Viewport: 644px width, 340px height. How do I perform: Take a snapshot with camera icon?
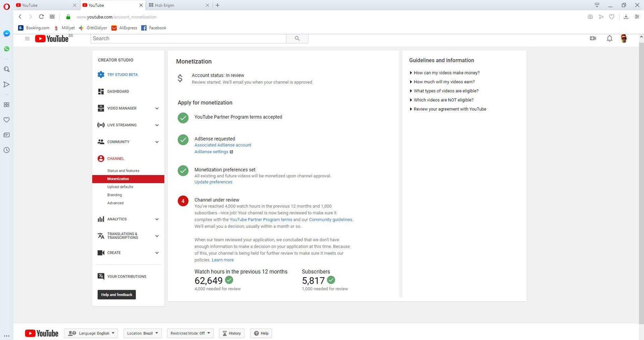click(590, 17)
